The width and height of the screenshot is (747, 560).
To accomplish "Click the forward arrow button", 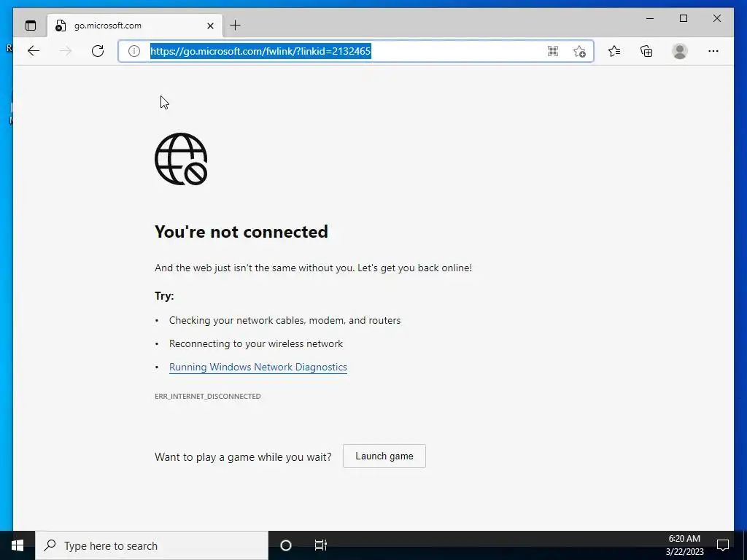I will (66, 51).
